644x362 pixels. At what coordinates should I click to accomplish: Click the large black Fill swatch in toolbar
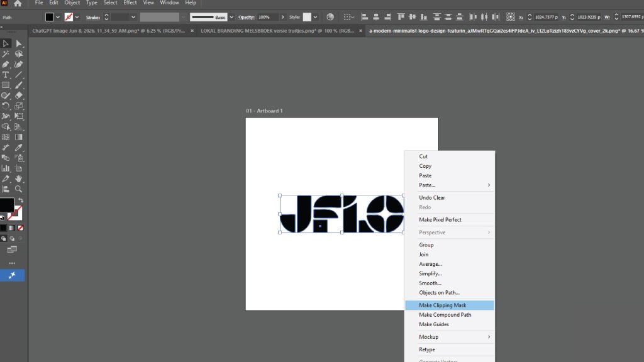tap(6, 205)
